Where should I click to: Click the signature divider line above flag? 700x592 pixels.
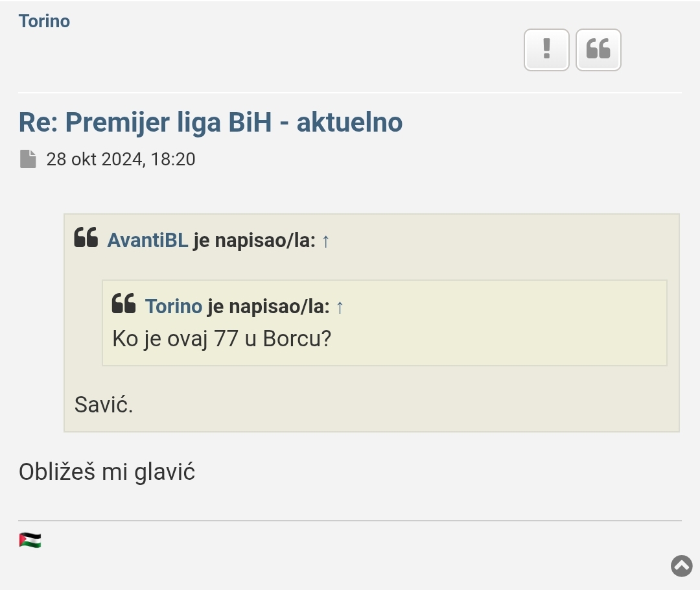point(350,520)
